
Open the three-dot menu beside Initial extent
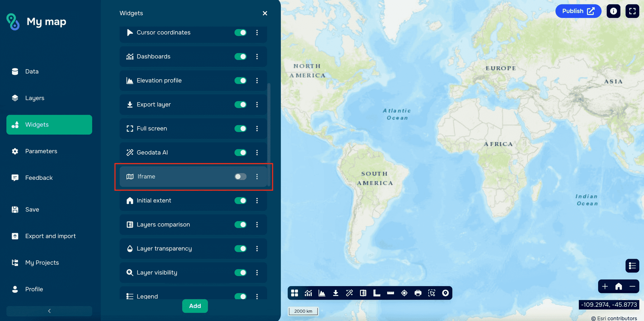pos(257,201)
